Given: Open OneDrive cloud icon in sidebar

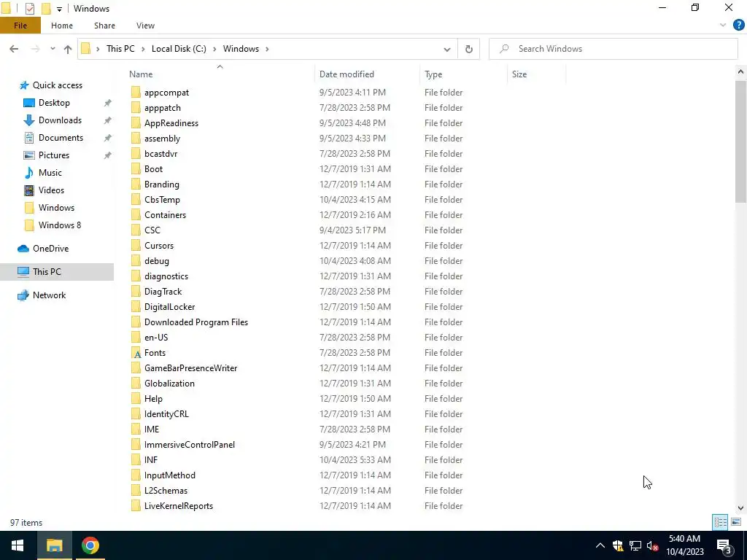Looking at the screenshot, I should click(x=23, y=249).
